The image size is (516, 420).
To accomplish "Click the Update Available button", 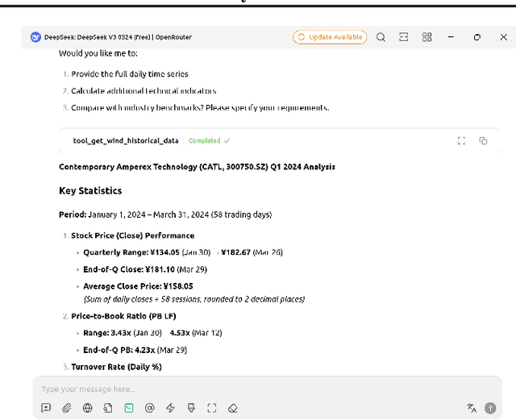I will click(x=330, y=37).
